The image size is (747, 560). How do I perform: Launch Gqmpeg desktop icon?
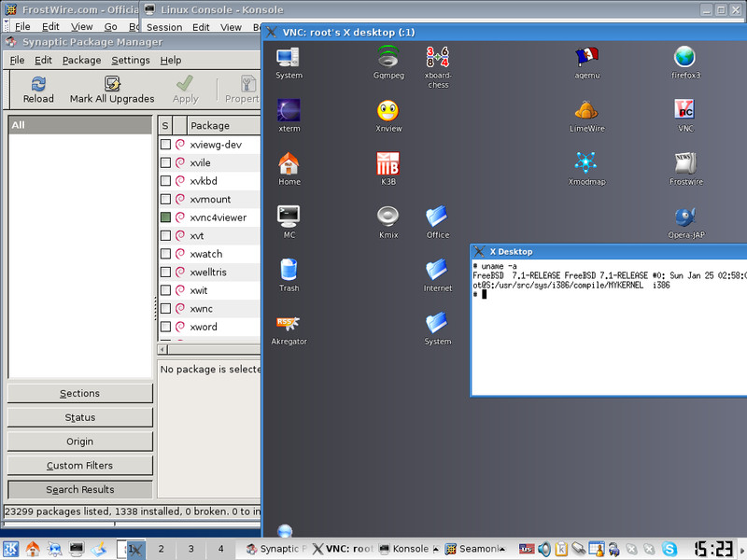[x=388, y=57]
